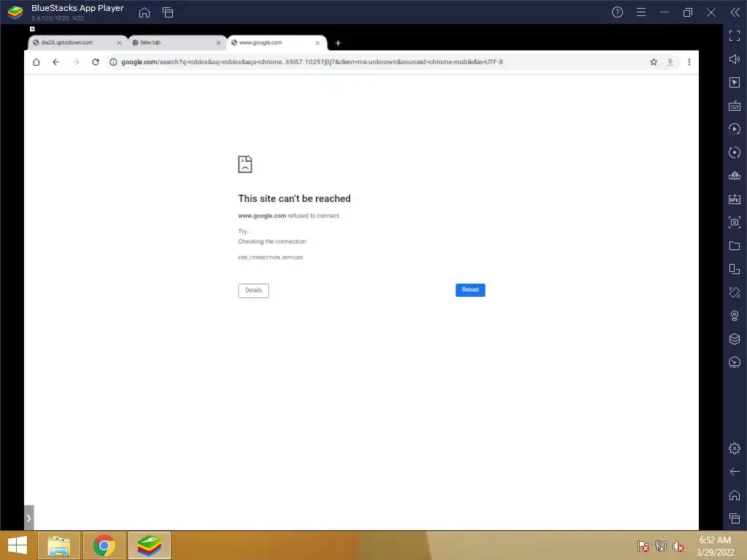
Task: Open BlueStacks help question mark icon
Action: click(617, 12)
